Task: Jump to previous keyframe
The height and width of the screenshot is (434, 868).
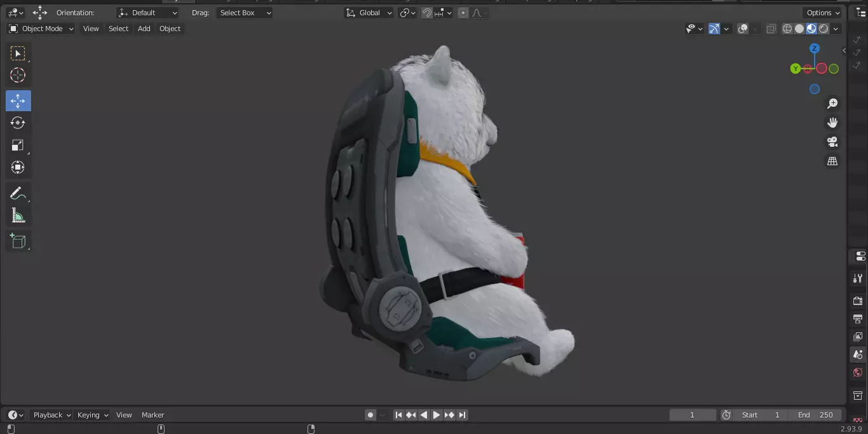Action: (x=411, y=415)
